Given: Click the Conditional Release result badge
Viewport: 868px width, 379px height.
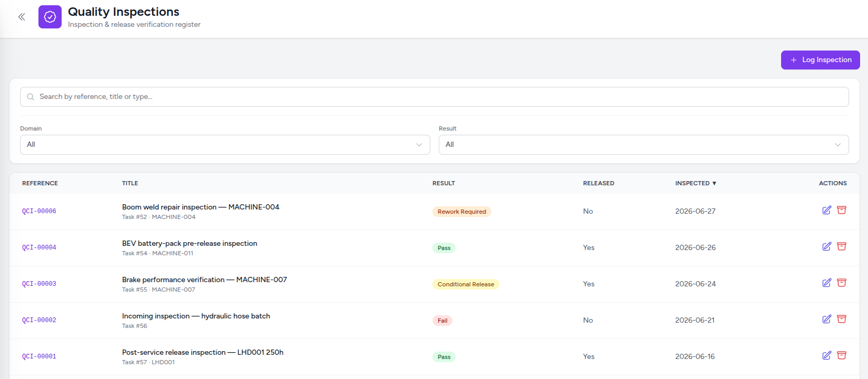Looking at the screenshot, I should pyautogui.click(x=466, y=284).
